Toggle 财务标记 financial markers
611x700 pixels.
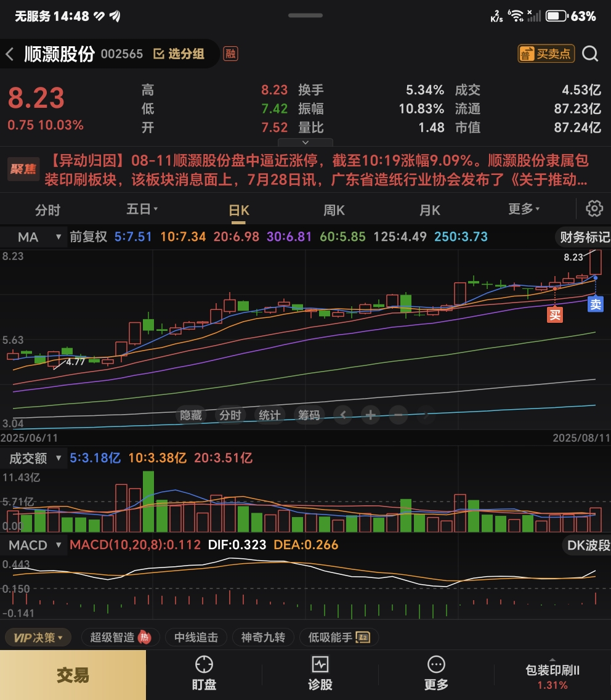coord(585,237)
